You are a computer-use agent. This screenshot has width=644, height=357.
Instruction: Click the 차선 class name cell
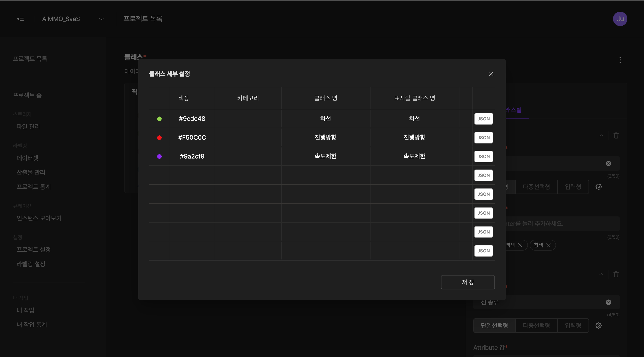326,119
